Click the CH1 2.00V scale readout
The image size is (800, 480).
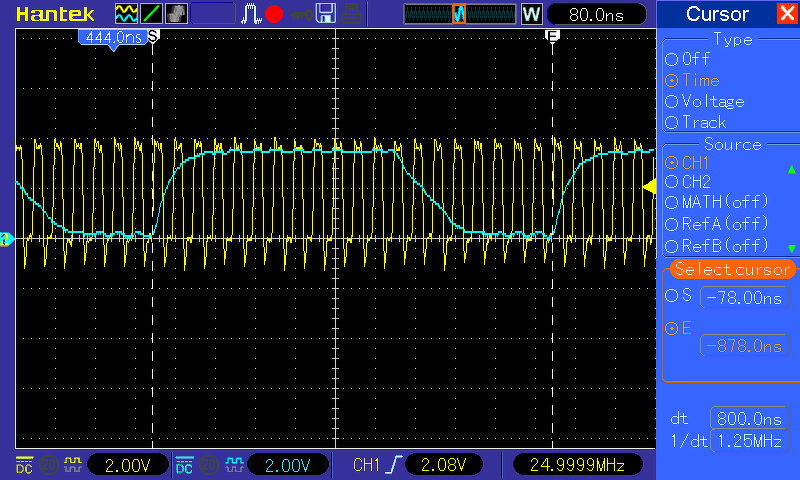tap(128, 465)
